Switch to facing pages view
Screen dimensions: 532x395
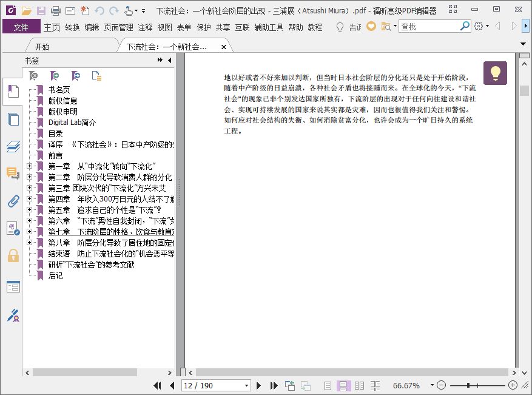click(359, 385)
